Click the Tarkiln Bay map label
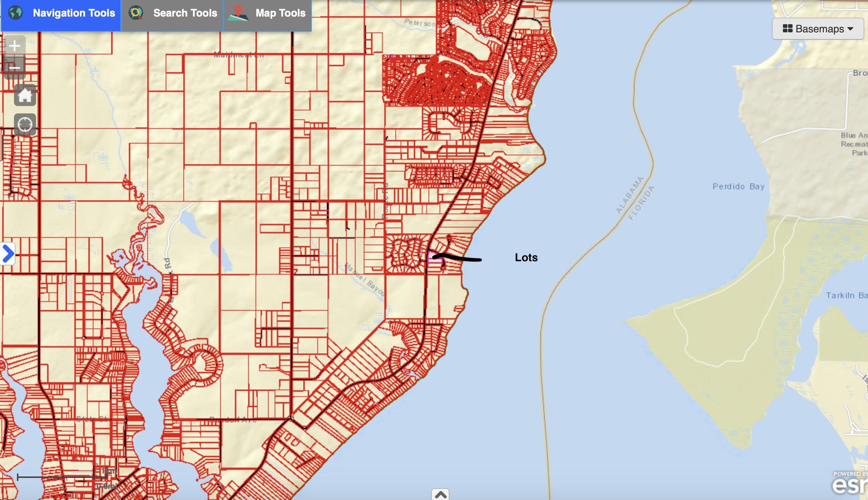 tap(847, 295)
